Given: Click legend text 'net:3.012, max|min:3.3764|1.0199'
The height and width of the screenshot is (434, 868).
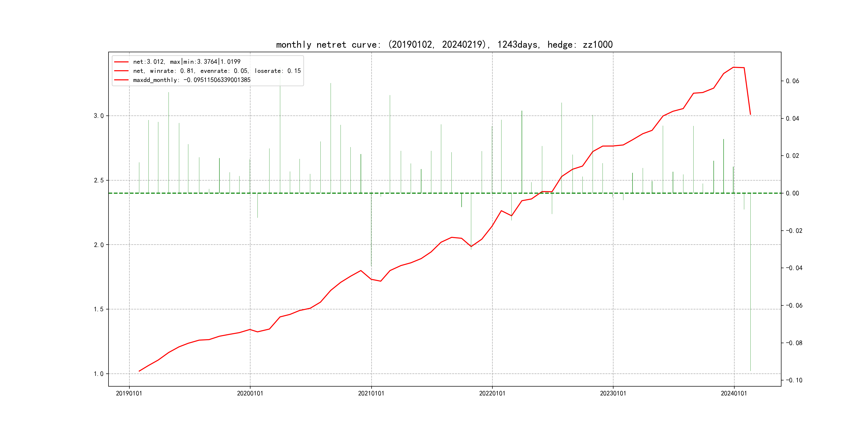Looking at the screenshot, I should tap(187, 62).
